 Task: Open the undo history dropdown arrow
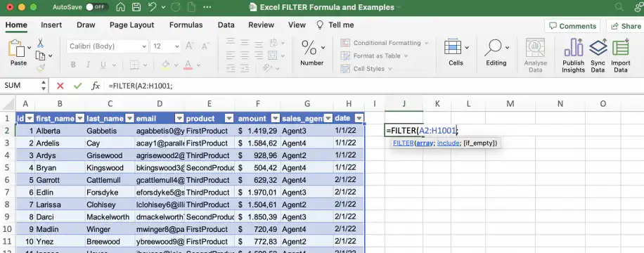click(164, 8)
